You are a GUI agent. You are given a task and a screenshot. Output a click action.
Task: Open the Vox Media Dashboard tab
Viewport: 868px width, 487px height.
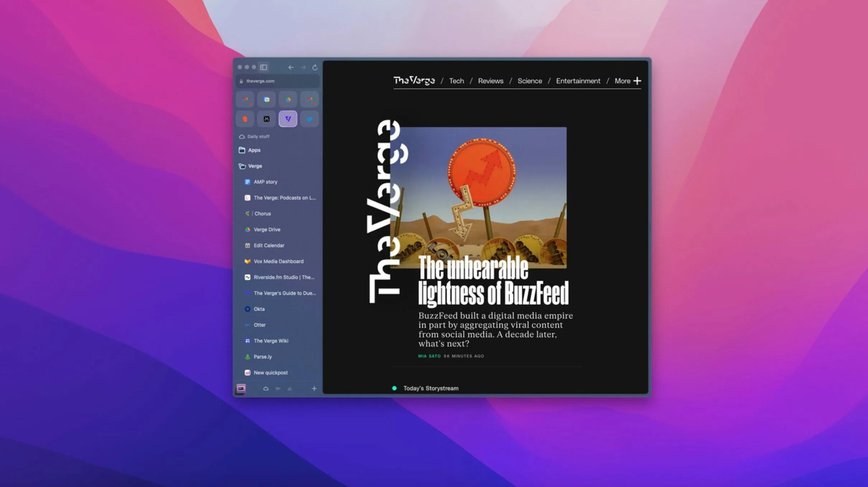pos(278,261)
